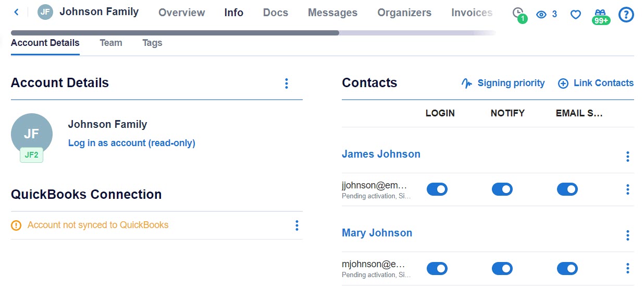Viewport: 644px width, 298px height.
Task: Switch to the Team tab
Action: (x=111, y=43)
